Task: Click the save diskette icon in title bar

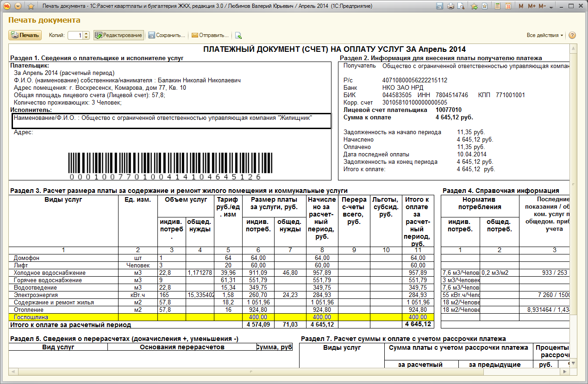Action: 440,6
